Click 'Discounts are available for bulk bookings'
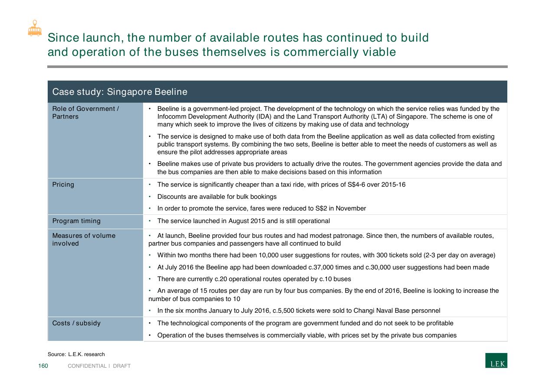 217,197
